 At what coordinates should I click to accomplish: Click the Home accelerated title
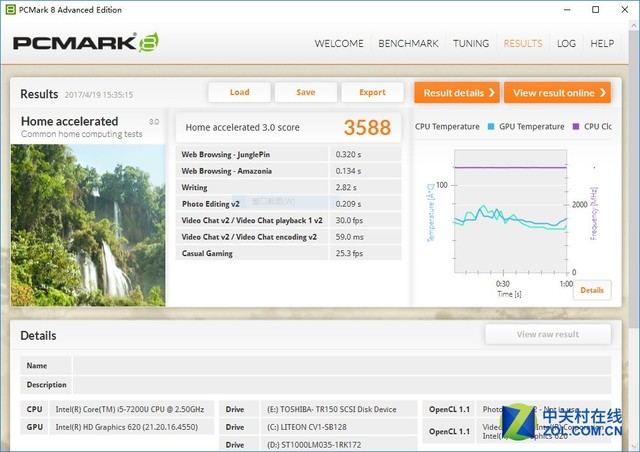coord(69,121)
